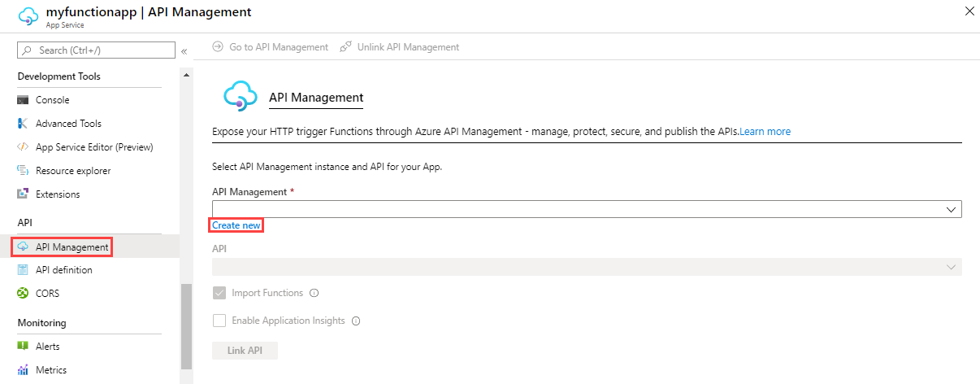Click the CORS icon
Image resolution: width=980 pixels, height=384 pixels.
click(x=23, y=293)
